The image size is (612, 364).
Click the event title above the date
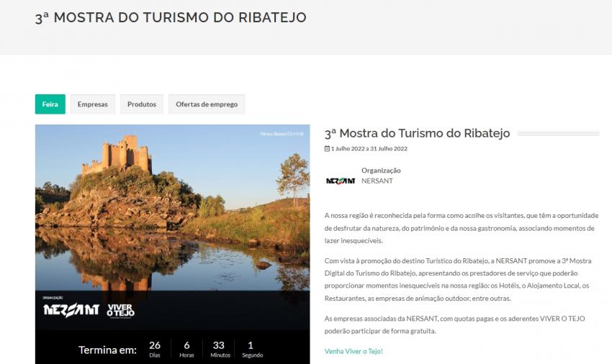pyautogui.click(x=417, y=133)
